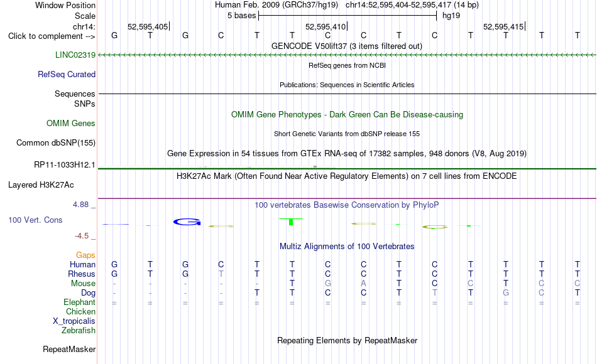Click the Chicken species row label

point(80,311)
